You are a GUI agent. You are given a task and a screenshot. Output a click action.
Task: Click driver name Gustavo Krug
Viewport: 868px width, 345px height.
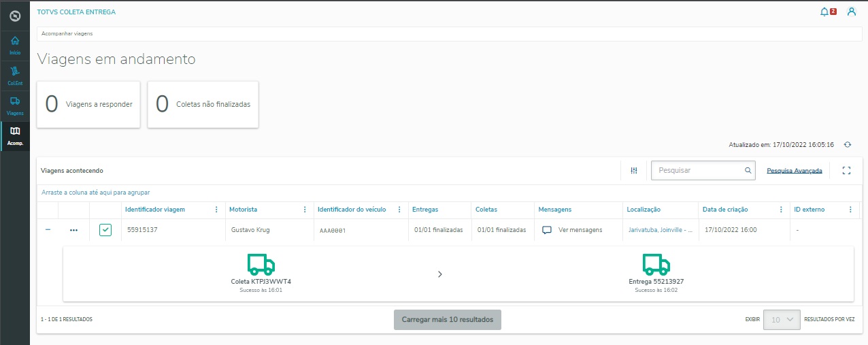250,230
